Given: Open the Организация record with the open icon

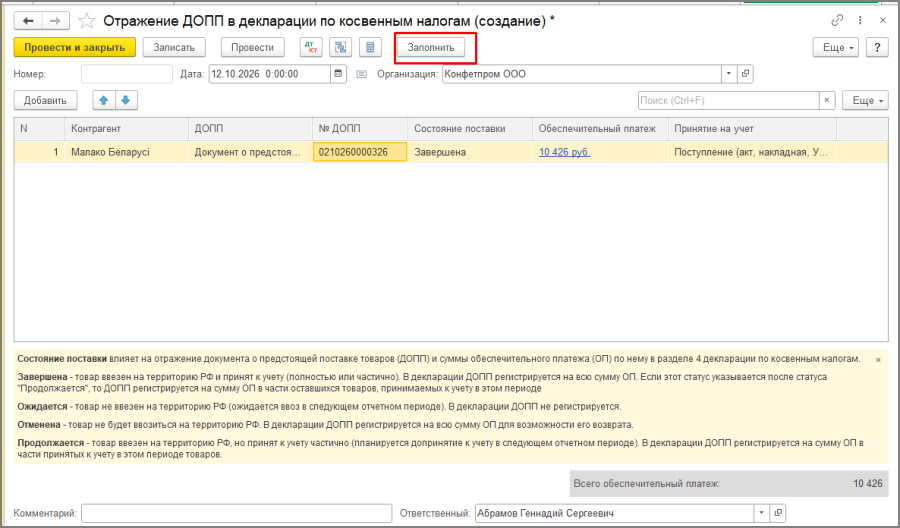Looking at the screenshot, I should pyautogui.click(x=745, y=74).
